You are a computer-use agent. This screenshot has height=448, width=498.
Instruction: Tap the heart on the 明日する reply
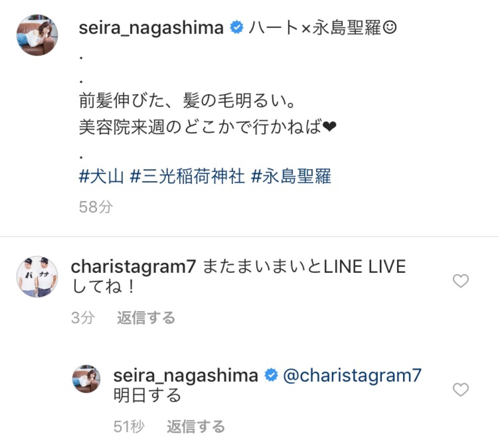pyautogui.click(x=461, y=390)
